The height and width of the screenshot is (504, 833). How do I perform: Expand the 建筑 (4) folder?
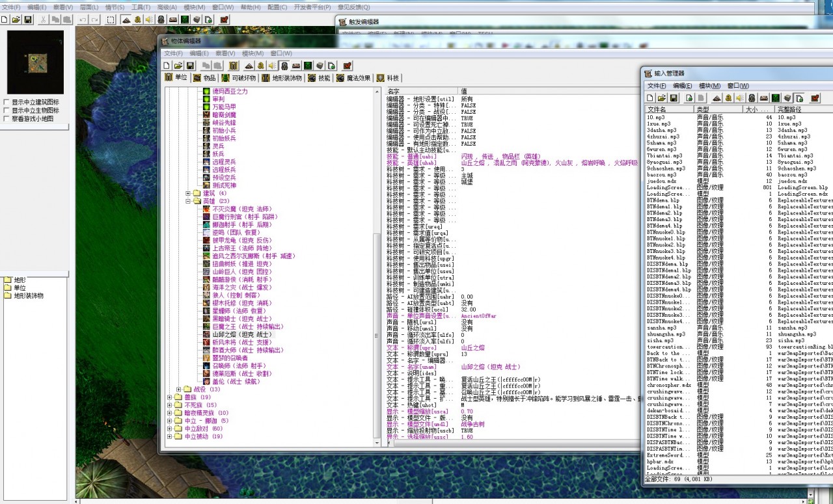[189, 193]
